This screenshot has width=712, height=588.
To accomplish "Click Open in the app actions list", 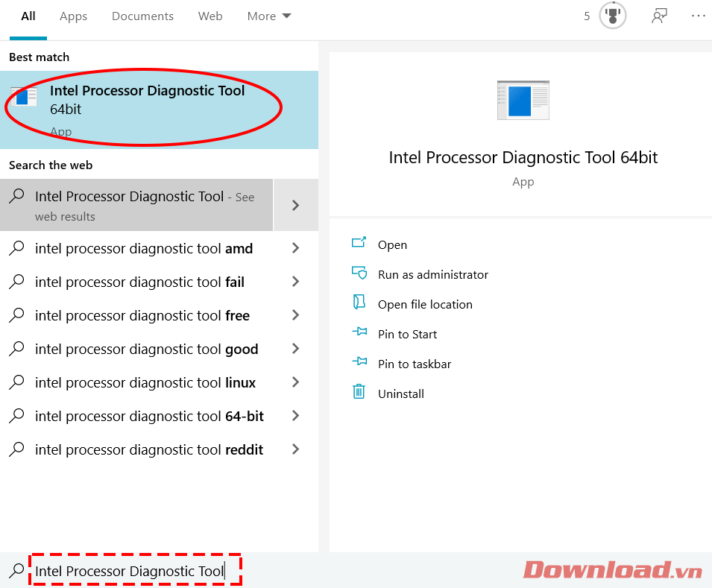I will click(392, 244).
